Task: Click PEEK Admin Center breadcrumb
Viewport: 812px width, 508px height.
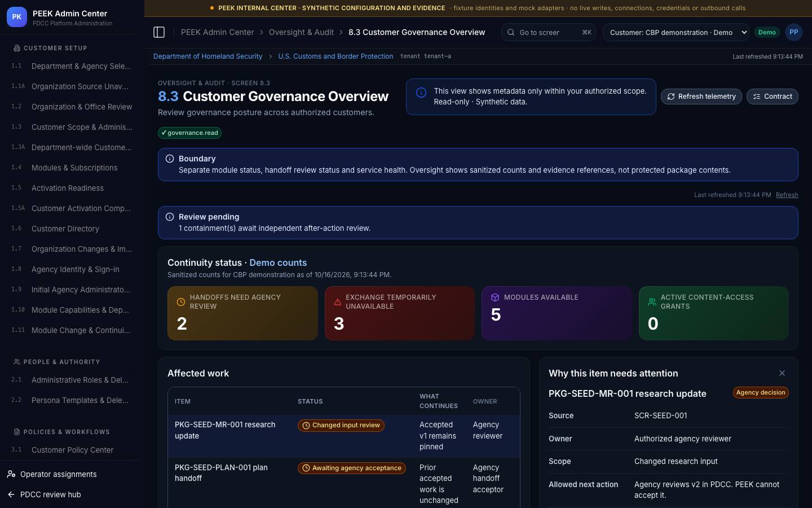Action: [217, 32]
